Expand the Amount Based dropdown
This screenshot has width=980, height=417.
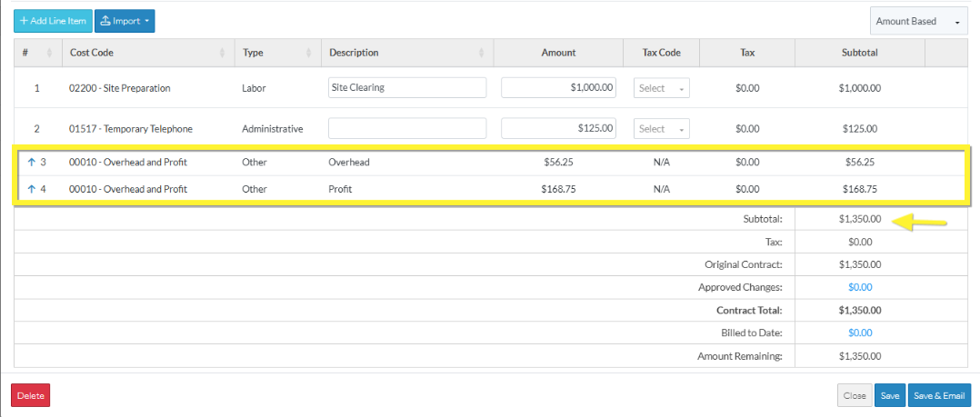pos(918,21)
